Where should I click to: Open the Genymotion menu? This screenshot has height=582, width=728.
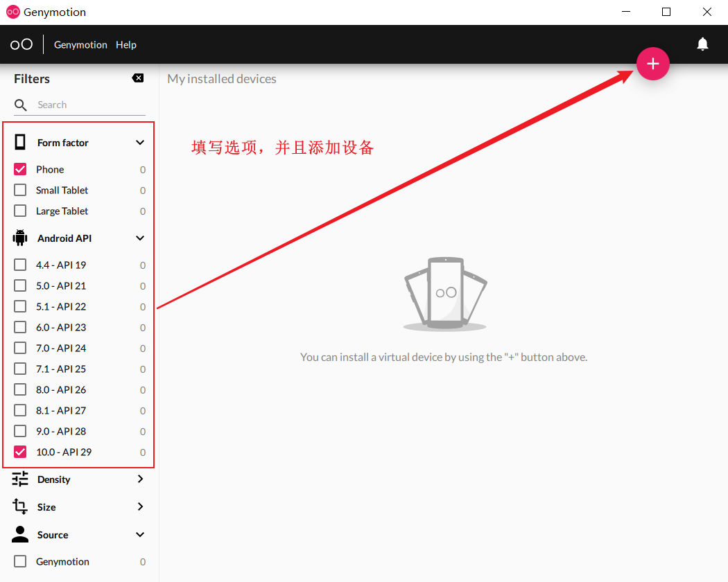pos(80,44)
